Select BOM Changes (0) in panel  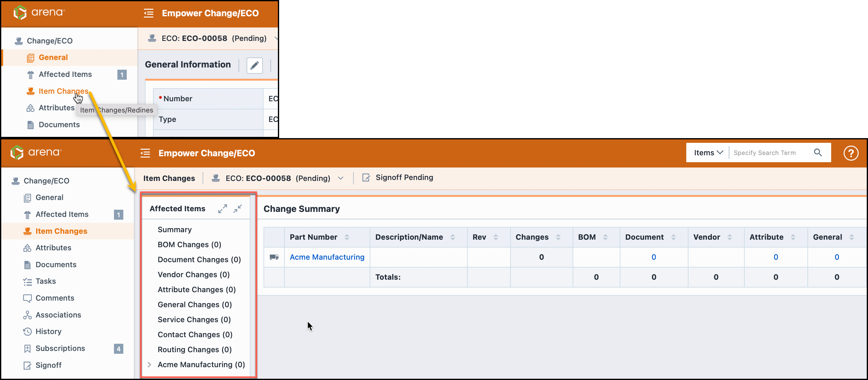point(190,244)
